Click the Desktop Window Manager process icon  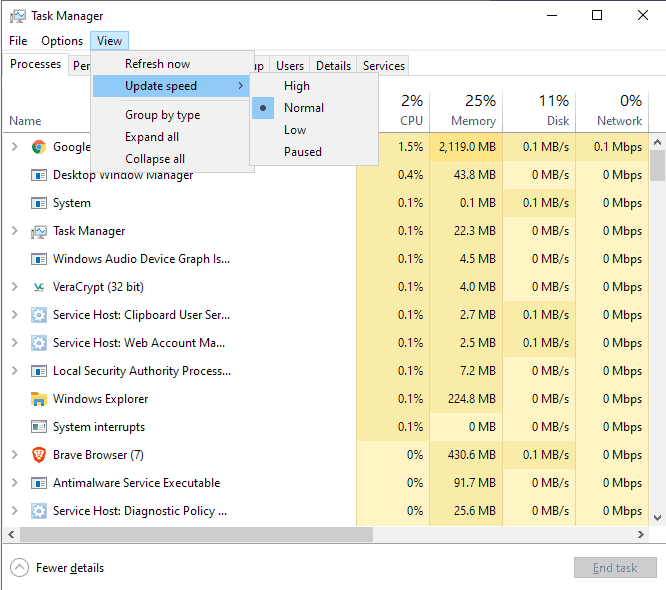(x=39, y=175)
